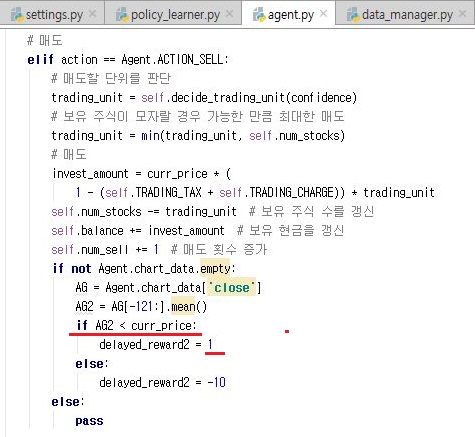475x437 pixels.
Task: Click 'TRADING_TAX' in the code
Action: (168, 192)
